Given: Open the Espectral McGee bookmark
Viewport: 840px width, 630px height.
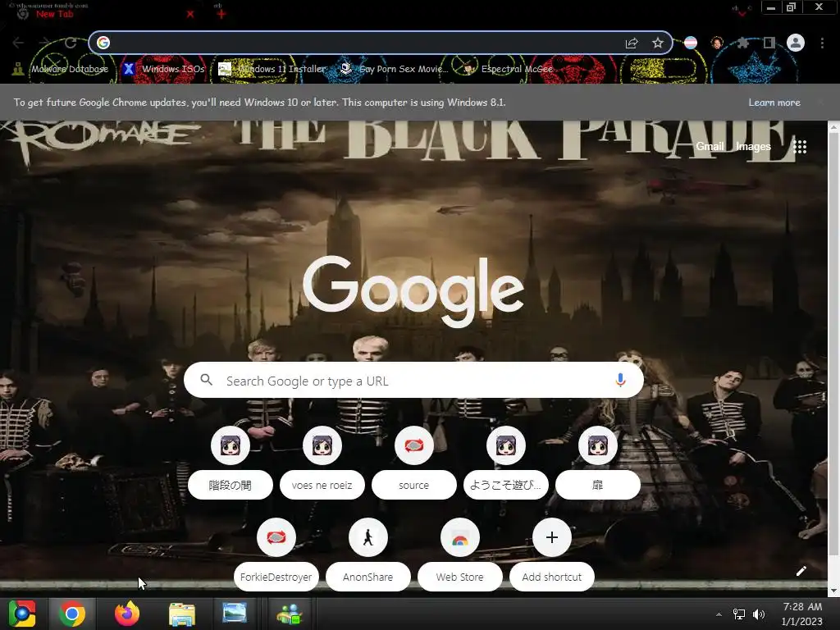Looking at the screenshot, I should coord(508,69).
